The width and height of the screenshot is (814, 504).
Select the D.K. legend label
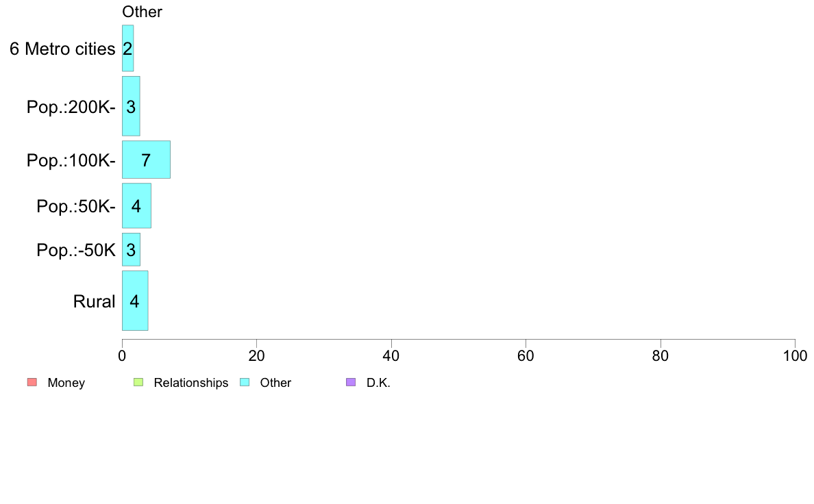[x=378, y=383]
